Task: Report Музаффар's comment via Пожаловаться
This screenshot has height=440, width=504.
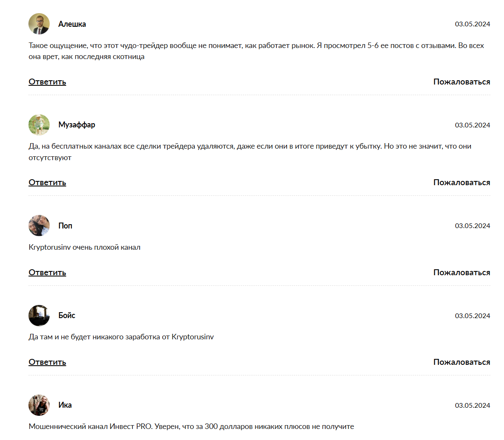Action: 462,182
